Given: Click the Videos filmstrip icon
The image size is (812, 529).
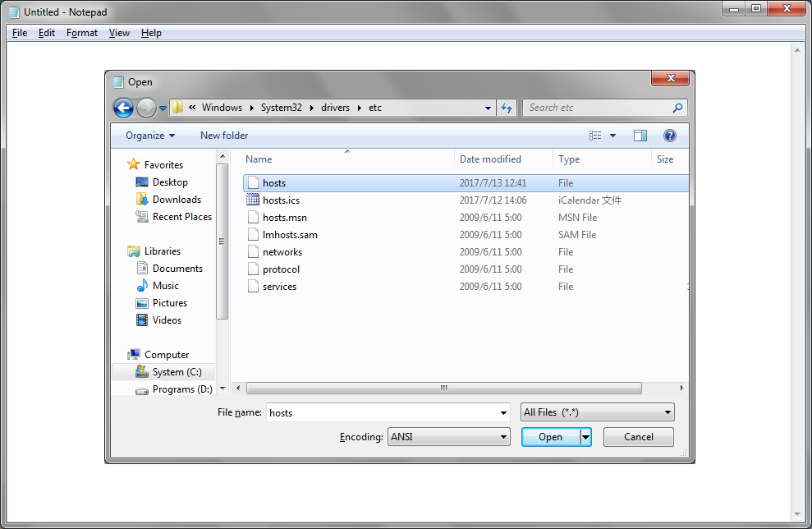Looking at the screenshot, I should (x=142, y=320).
